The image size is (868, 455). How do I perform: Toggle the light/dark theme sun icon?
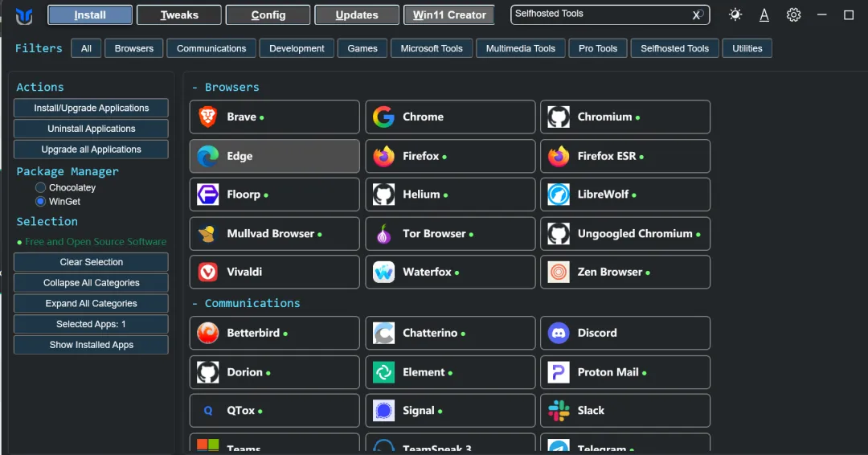(735, 15)
